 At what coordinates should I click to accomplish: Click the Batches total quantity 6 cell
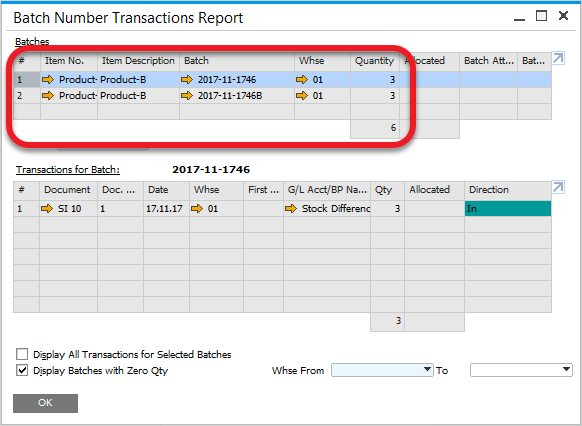(375, 128)
